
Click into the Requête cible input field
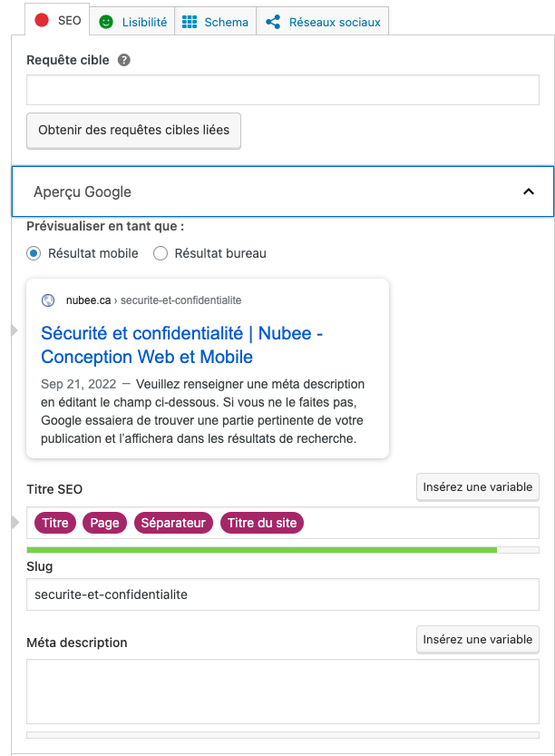283,91
